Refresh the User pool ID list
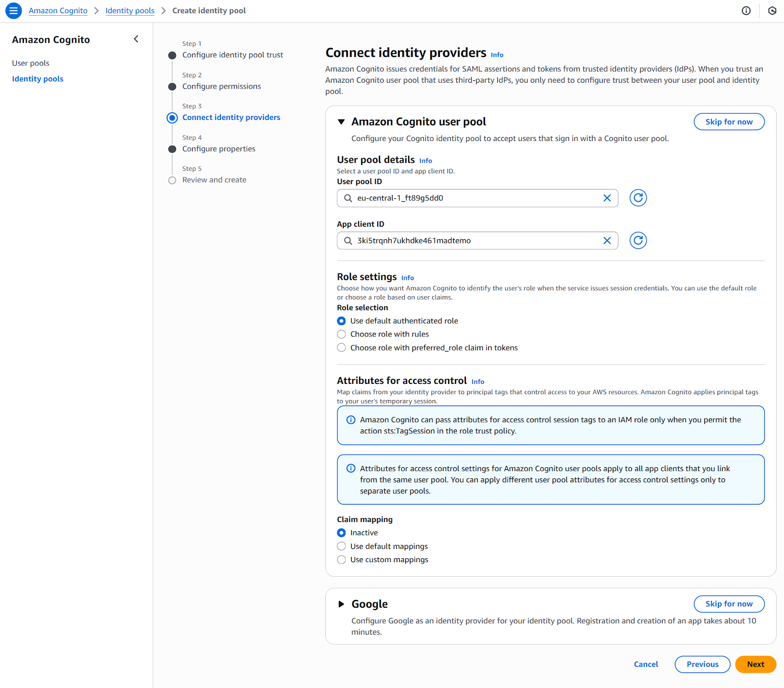Viewport: 784px width, 688px height. click(x=637, y=198)
